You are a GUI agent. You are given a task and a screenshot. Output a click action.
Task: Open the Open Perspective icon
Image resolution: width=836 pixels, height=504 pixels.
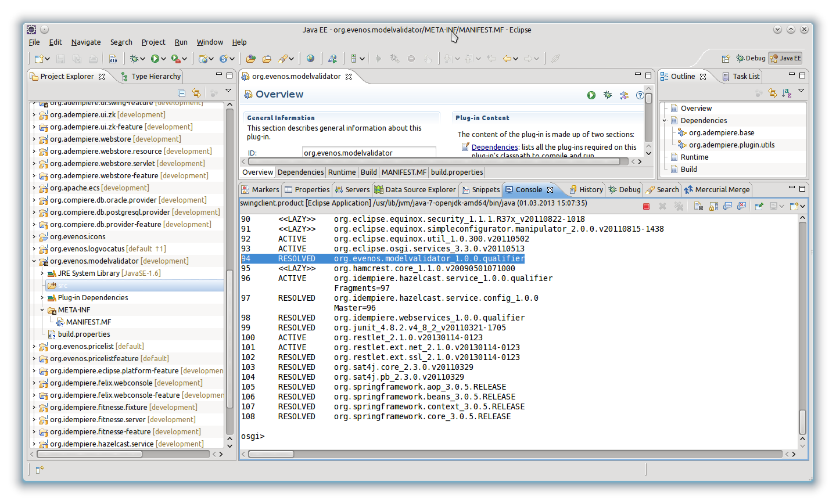(x=726, y=59)
